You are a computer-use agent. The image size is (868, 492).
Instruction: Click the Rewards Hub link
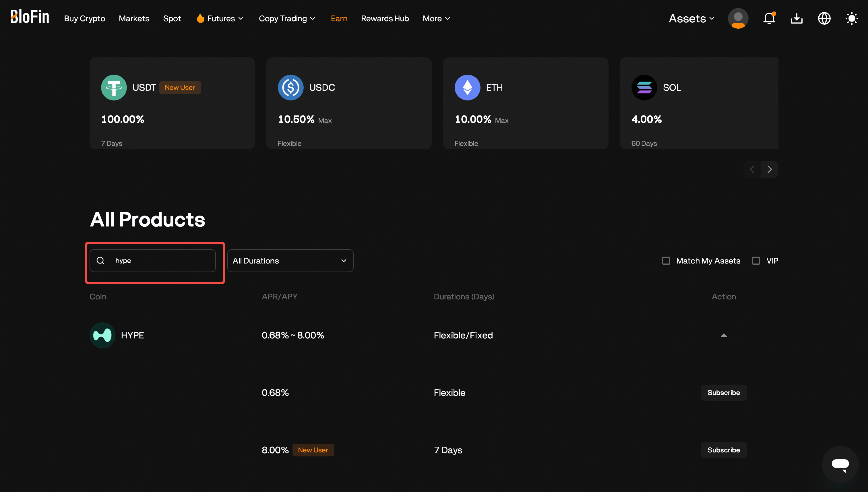coord(385,19)
